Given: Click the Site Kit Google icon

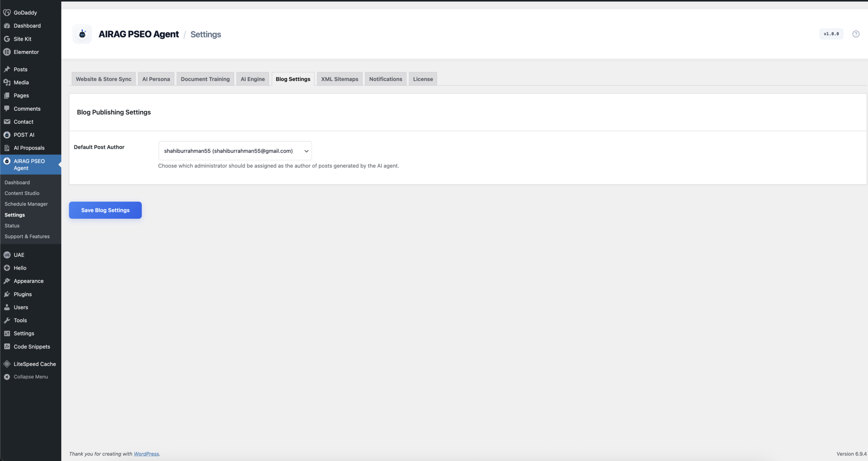Looking at the screenshot, I should coord(7,39).
